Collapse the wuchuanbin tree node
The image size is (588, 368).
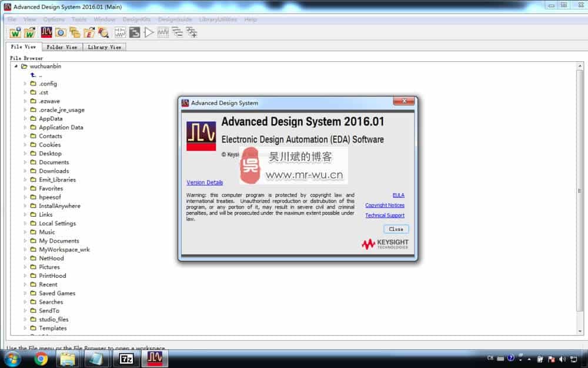pyautogui.click(x=16, y=66)
